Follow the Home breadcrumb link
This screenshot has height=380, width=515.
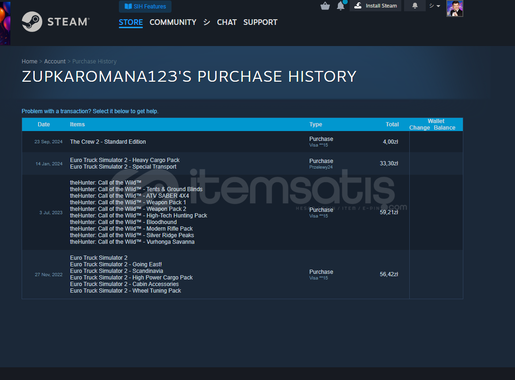click(x=29, y=61)
